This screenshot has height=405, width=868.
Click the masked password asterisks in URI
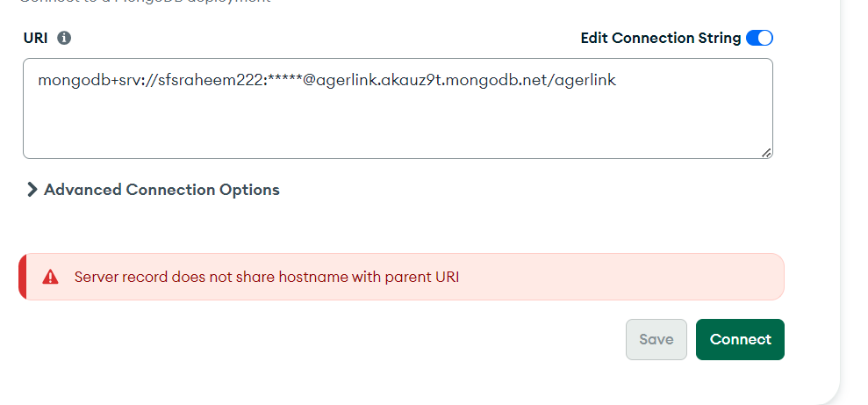283,81
